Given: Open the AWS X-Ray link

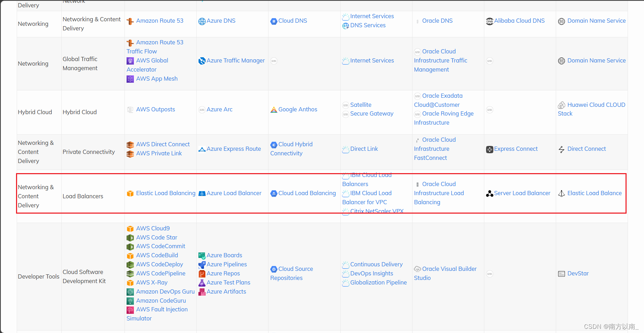Looking at the screenshot, I should click(152, 283).
